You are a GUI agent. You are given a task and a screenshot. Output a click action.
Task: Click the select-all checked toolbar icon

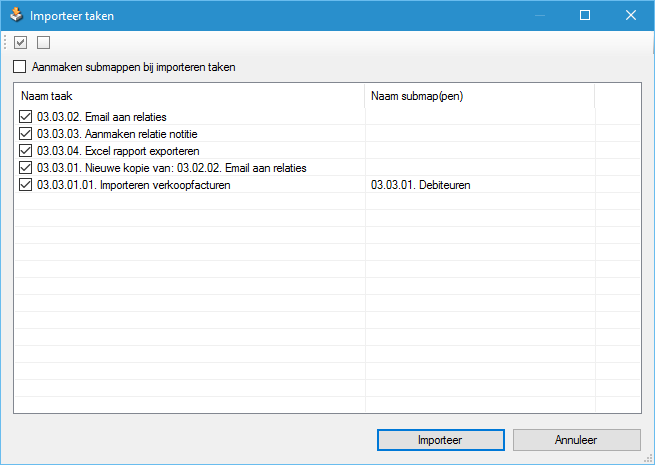[20, 42]
